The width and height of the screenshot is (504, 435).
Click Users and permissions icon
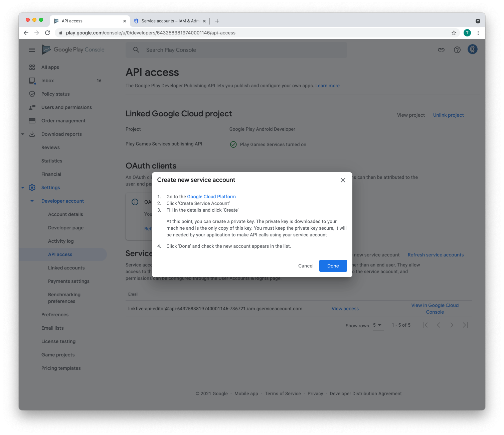(x=32, y=107)
